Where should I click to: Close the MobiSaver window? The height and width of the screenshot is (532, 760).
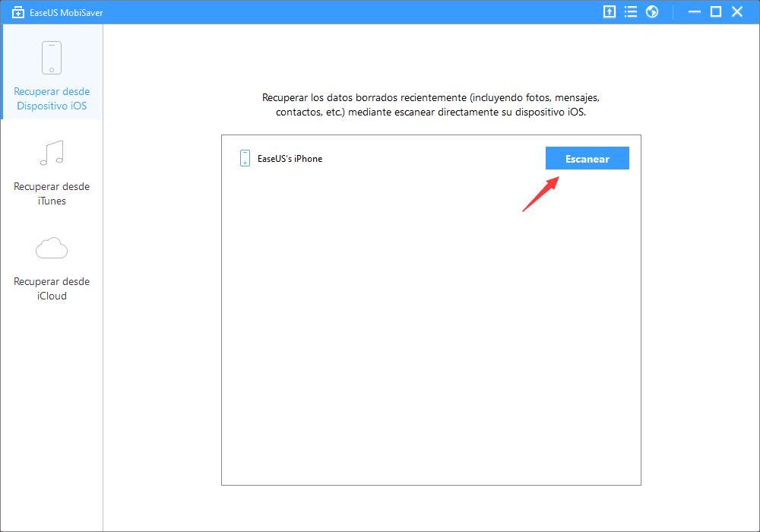[737, 11]
